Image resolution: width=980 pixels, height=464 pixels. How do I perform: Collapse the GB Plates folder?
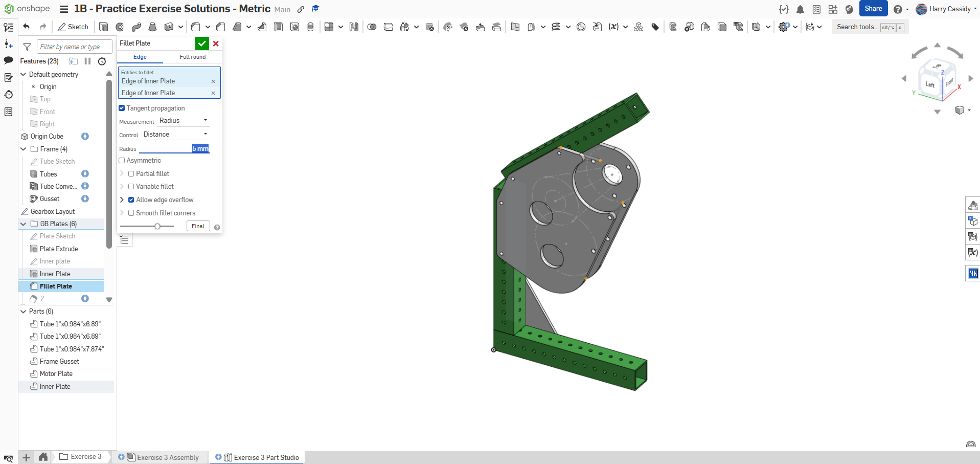(24, 224)
